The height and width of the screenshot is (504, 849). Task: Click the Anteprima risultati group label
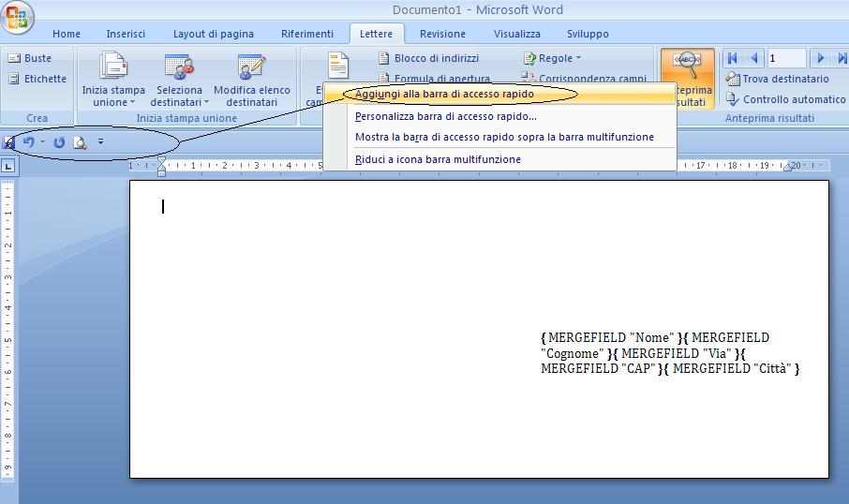point(769,118)
